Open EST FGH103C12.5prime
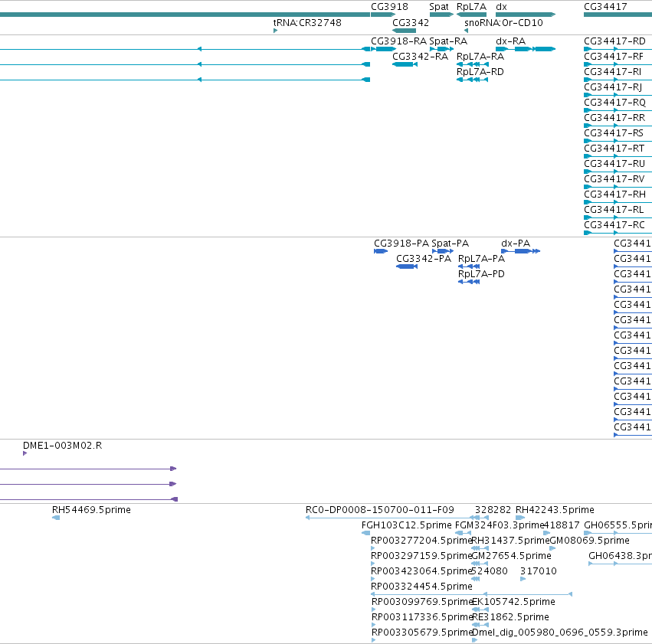 406,525
